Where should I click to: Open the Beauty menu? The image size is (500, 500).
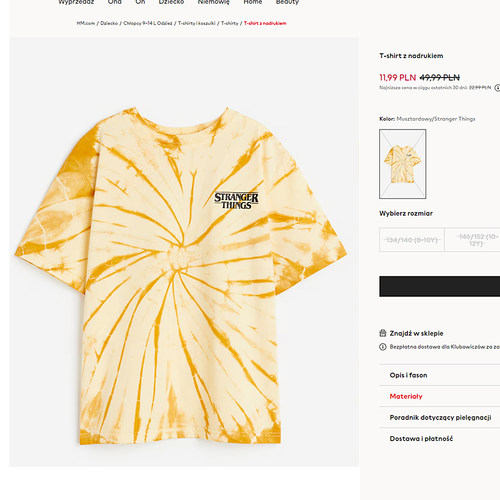click(x=287, y=2)
